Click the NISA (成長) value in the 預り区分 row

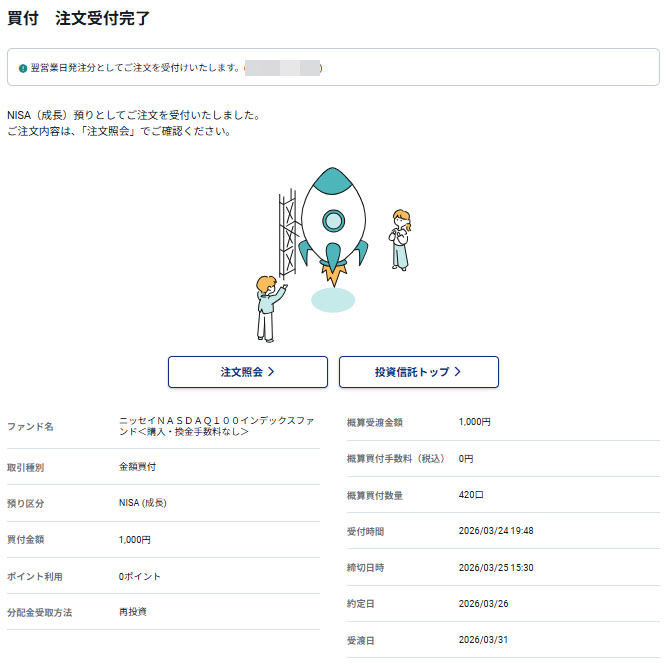142,503
